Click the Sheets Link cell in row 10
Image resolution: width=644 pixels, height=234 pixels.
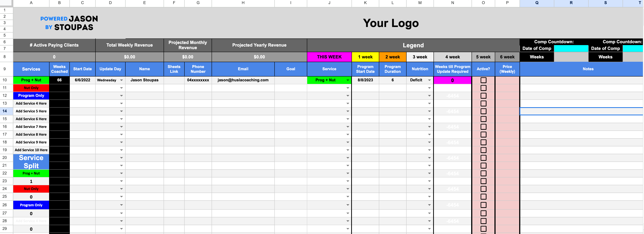point(172,80)
